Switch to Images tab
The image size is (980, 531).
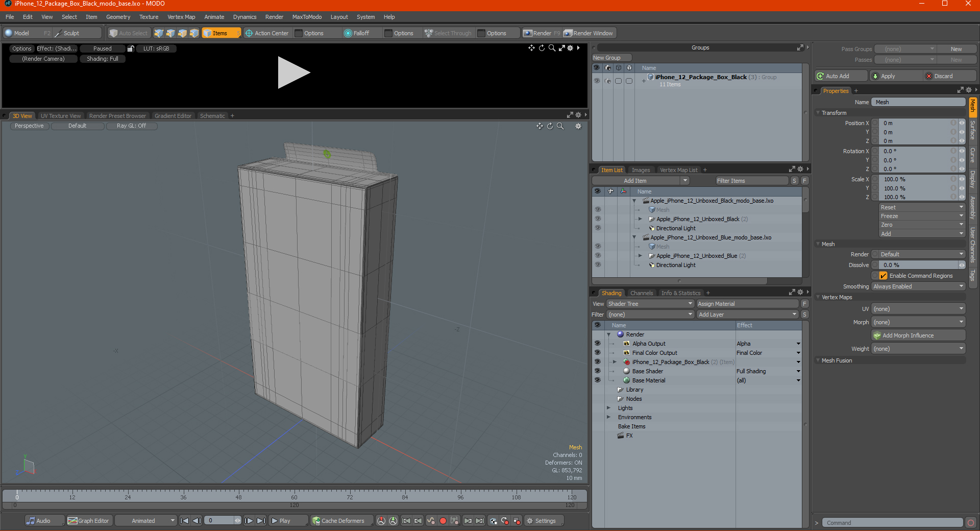coord(641,170)
